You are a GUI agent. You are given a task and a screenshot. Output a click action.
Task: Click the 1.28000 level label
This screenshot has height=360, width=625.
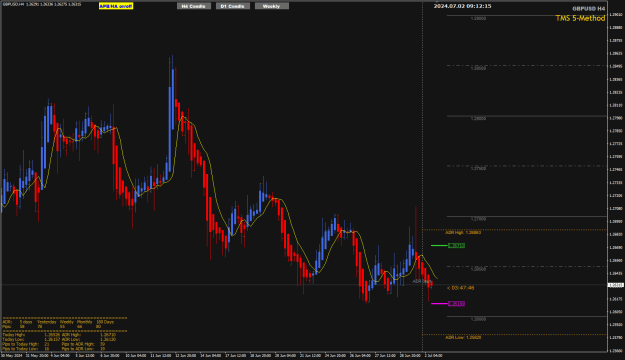click(478, 119)
